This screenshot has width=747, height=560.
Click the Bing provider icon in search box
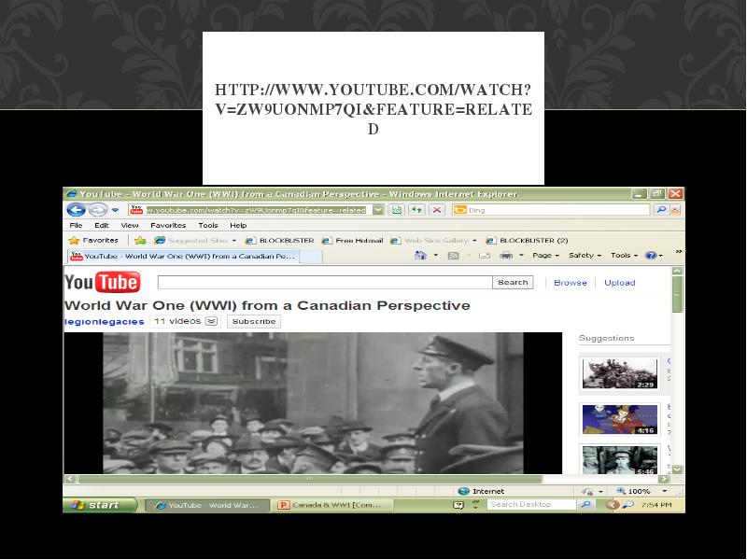pyautogui.click(x=459, y=209)
